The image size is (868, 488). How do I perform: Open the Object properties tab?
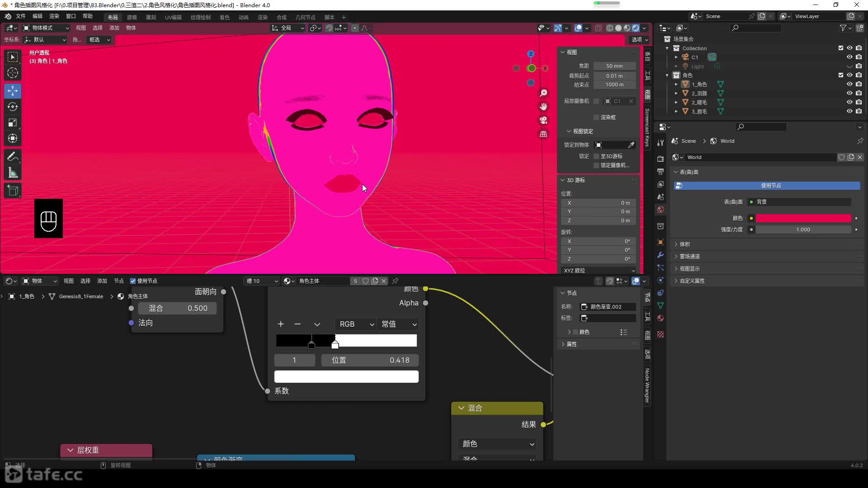(660, 242)
